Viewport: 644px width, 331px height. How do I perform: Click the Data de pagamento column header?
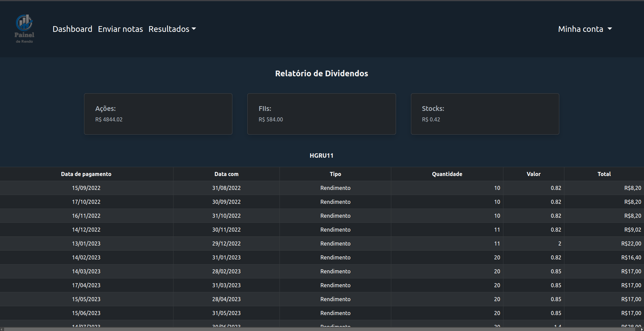pos(86,174)
